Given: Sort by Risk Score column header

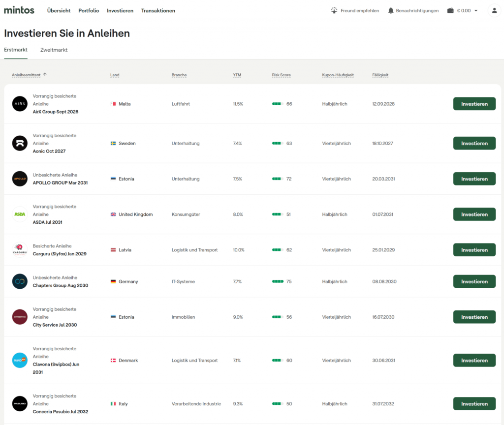Looking at the screenshot, I should click(281, 75).
